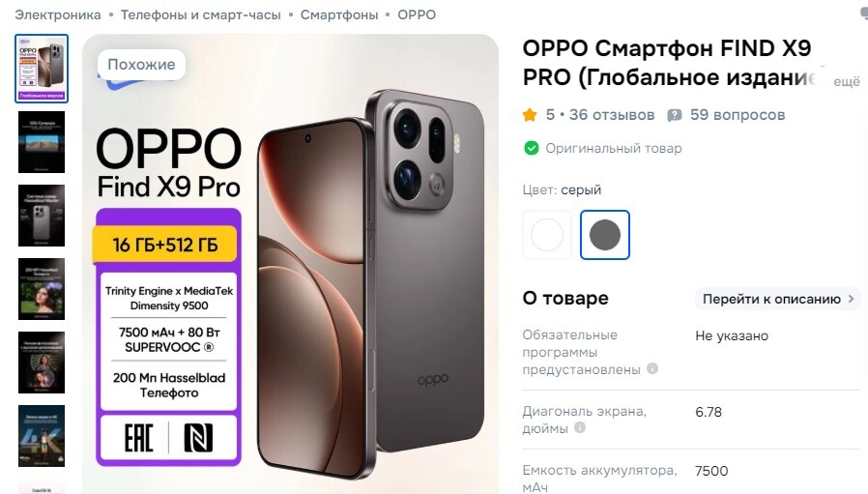
Task: Open the Смартфоны breadcrumb category
Action: (x=339, y=15)
